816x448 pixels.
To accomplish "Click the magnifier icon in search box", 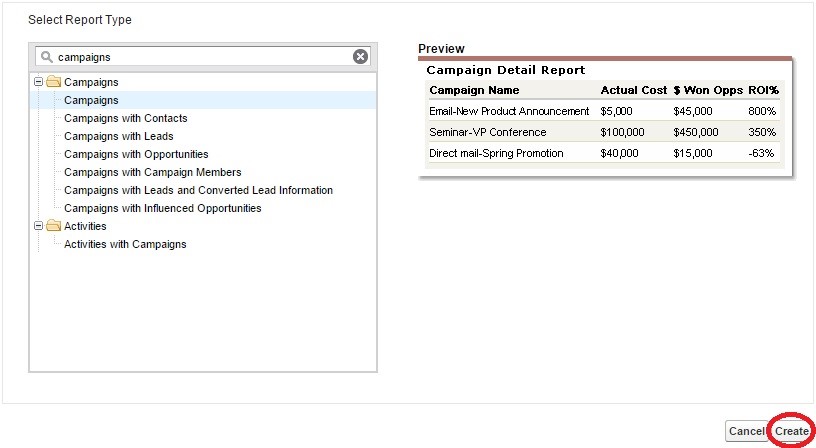I will click(47, 57).
